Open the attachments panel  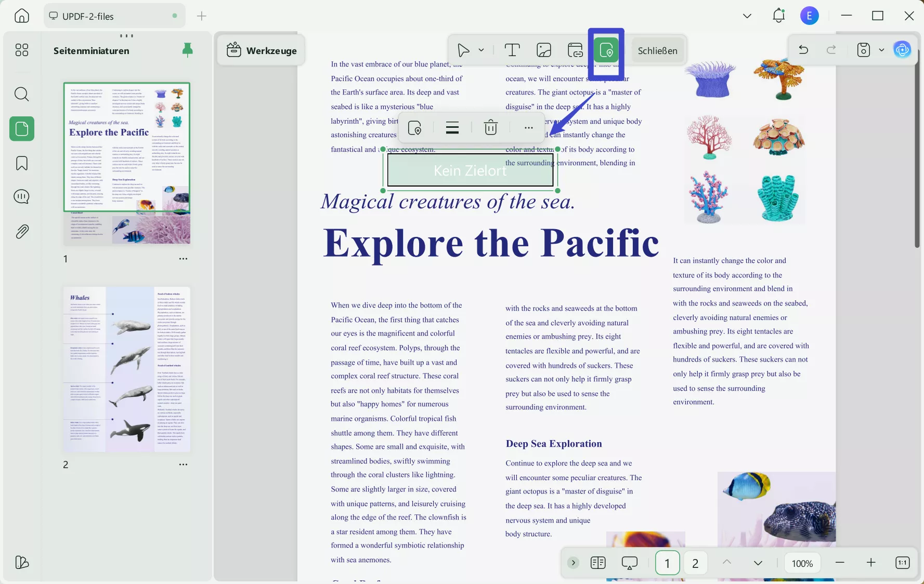(x=21, y=232)
